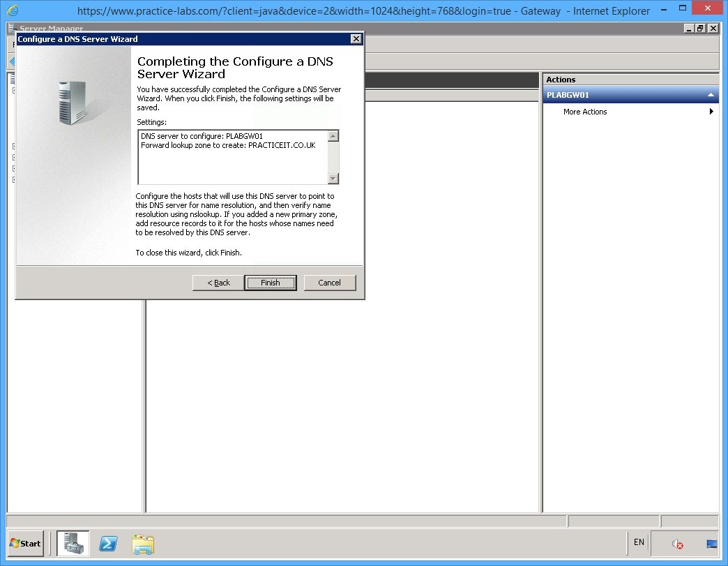728x566 pixels.
Task: Click the EN language indicator on the taskbar
Action: point(638,542)
